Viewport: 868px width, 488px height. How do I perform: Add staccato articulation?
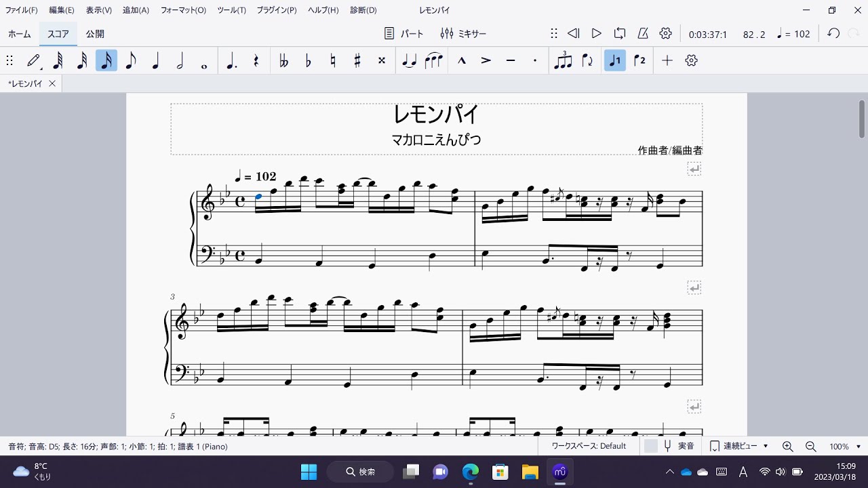click(x=535, y=60)
